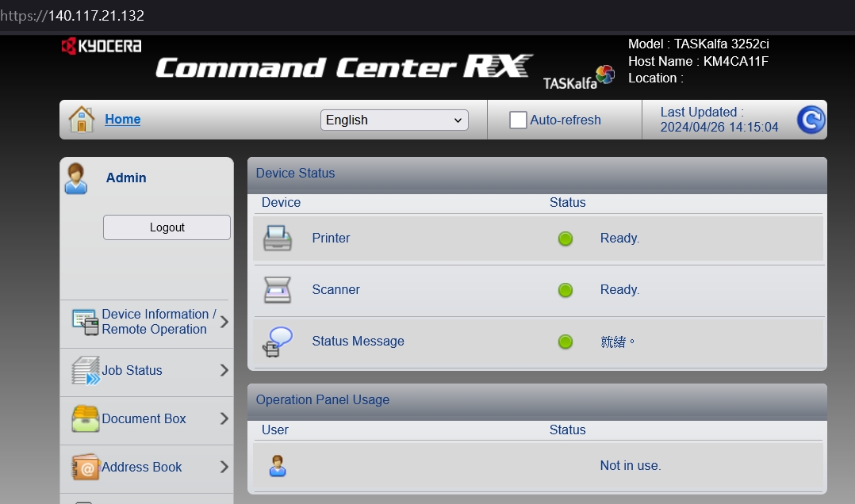Open the English language dropdown
Image resolution: width=855 pixels, height=504 pixels.
point(394,120)
